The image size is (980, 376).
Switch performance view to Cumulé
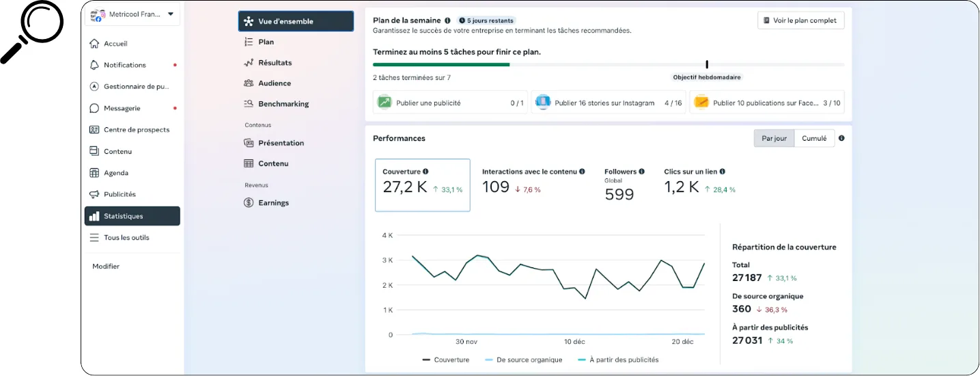814,138
